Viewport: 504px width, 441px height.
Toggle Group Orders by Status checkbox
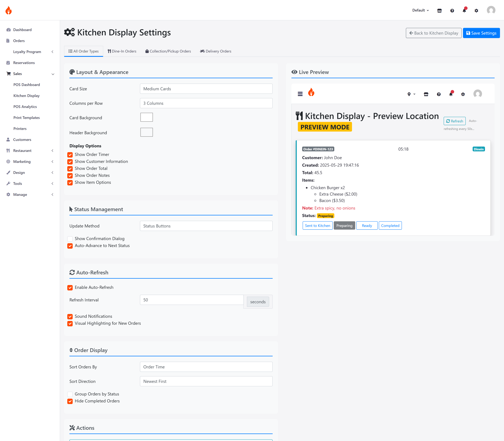click(x=70, y=394)
